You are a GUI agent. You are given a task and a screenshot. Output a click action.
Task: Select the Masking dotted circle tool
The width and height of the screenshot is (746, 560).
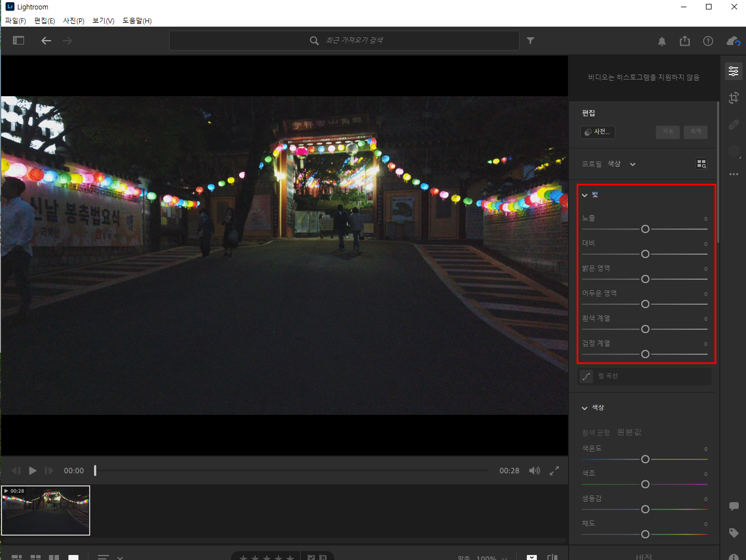click(x=734, y=151)
